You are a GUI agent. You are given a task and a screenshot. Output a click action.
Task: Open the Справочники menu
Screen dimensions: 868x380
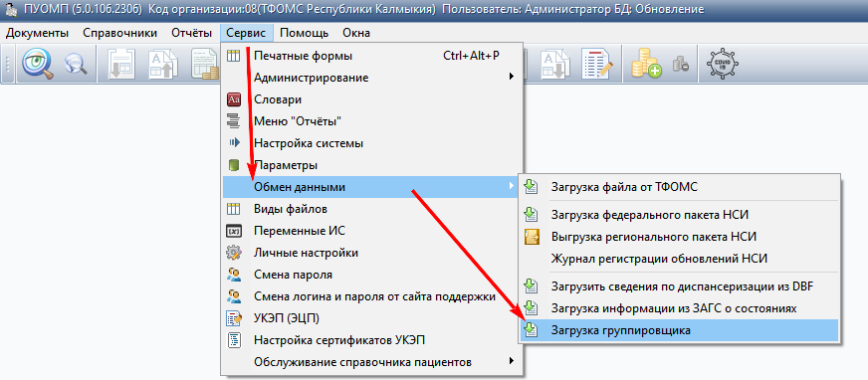pyautogui.click(x=120, y=33)
